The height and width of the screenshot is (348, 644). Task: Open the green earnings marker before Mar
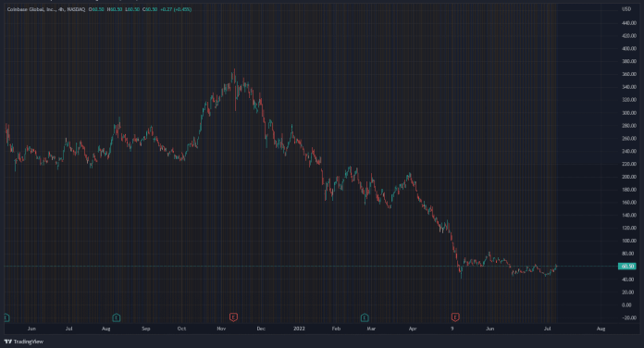pos(365,317)
